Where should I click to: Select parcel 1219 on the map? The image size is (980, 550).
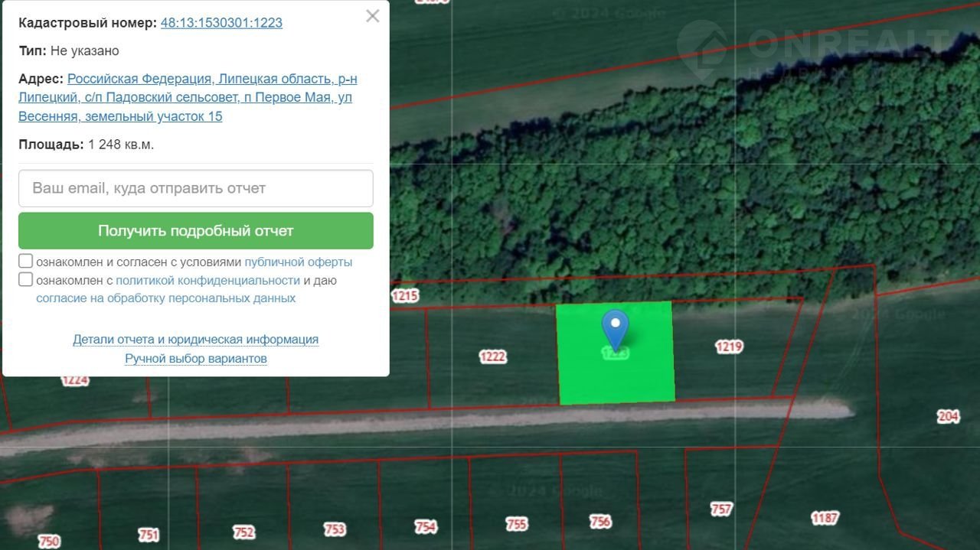tap(728, 347)
